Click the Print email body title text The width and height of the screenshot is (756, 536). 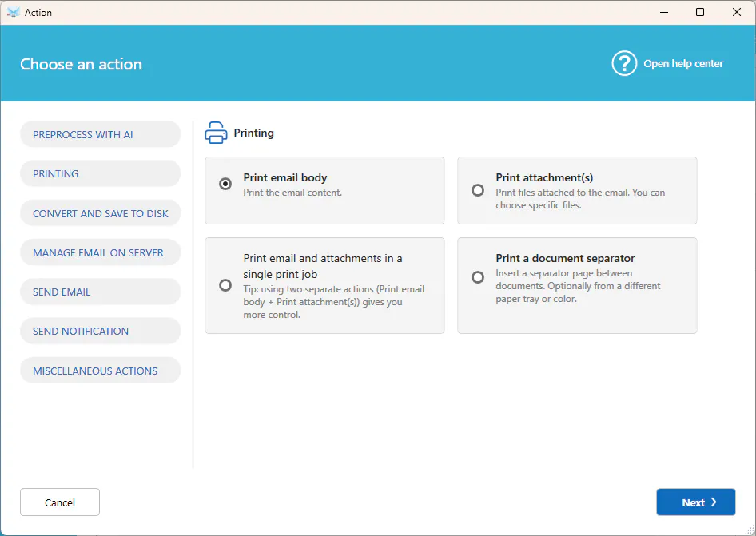pyautogui.click(x=285, y=177)
